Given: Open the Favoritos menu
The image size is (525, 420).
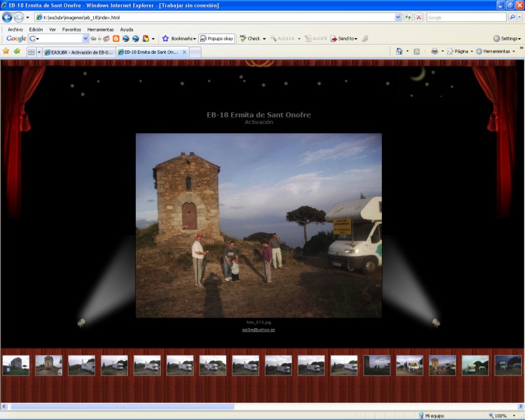Looking at the screenshot, I should coord(72,30).
